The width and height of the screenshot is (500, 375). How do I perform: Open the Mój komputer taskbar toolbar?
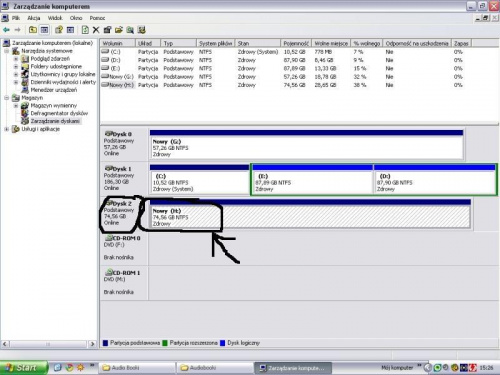coord(397,368)
